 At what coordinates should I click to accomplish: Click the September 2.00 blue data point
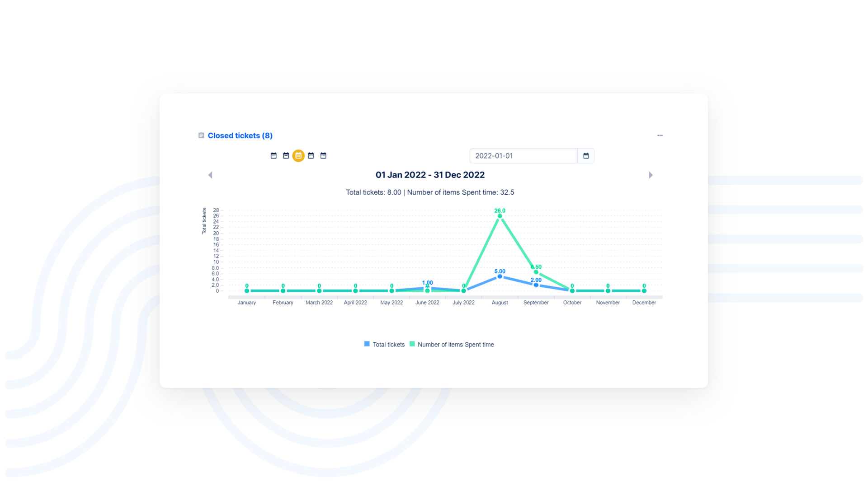(x=536, y=285)
